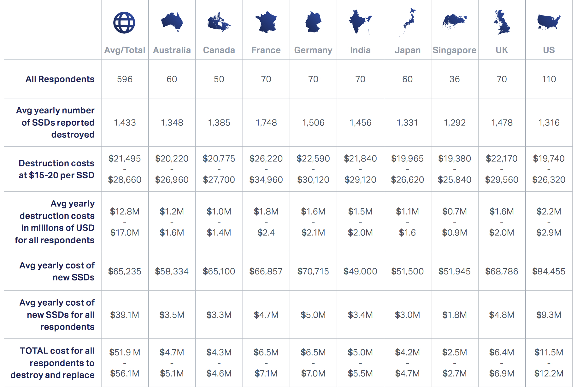Image resolution: width=583 pixels, height=392 pixels.
Task: Click the Destruction costs at $15-20 per SSD label
Action: [x=56, y=169]
